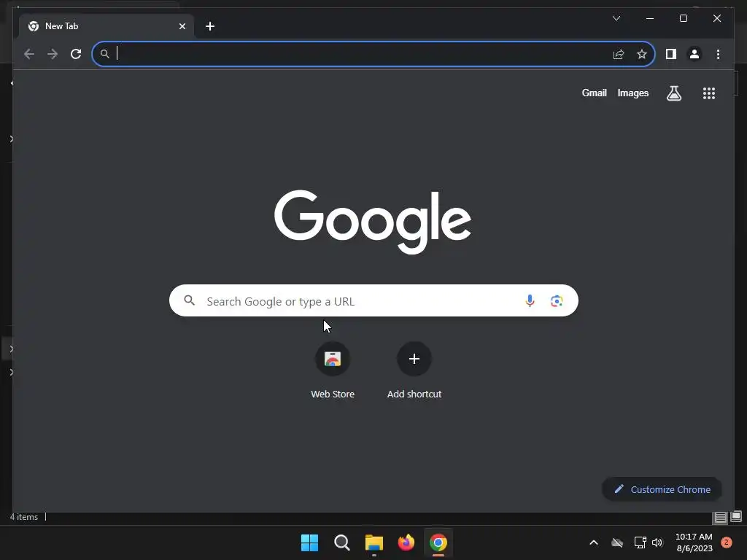Focus the Search Google or type a URL box

click(x=373, y=300)
